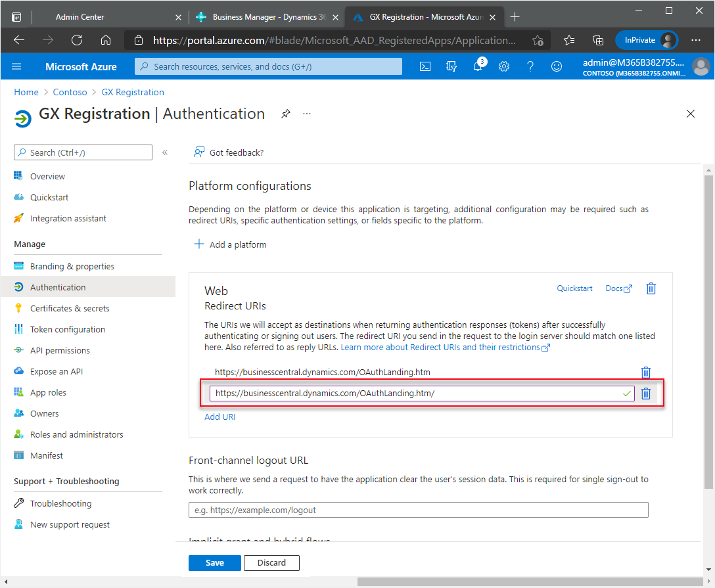Open directories and subscriptions filter icon
Viewport: 715px width, 588px height.
451,66
